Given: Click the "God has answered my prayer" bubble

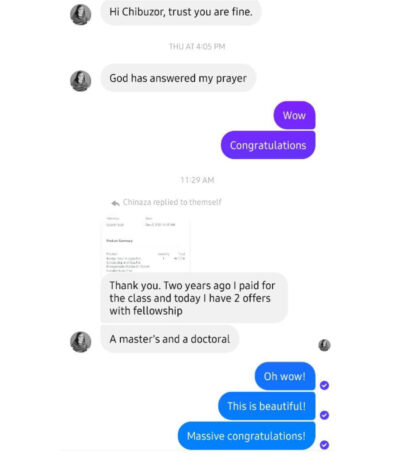Looking at the screenshot, I should tap(178, 78).
